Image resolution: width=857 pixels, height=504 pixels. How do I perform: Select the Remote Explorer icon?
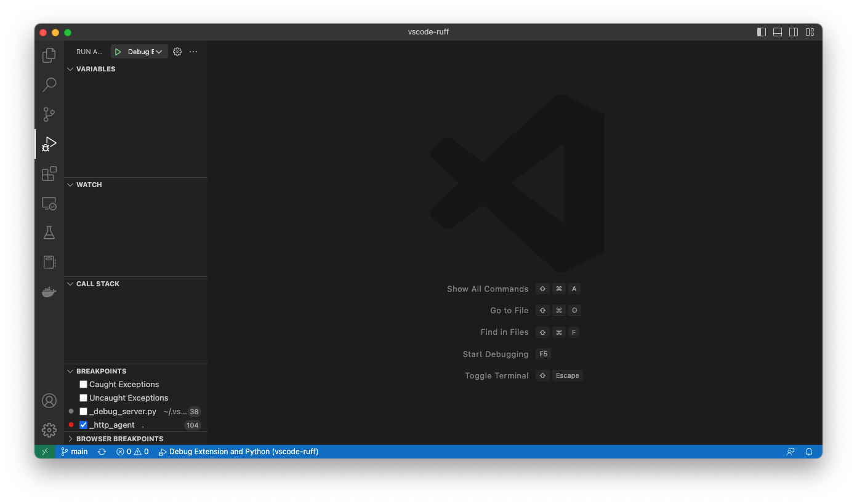tap(49, 203)
